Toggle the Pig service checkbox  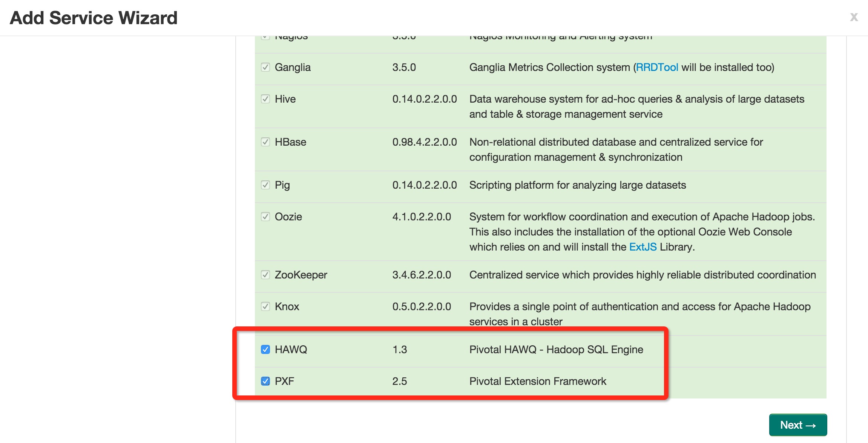click(265, 185)
